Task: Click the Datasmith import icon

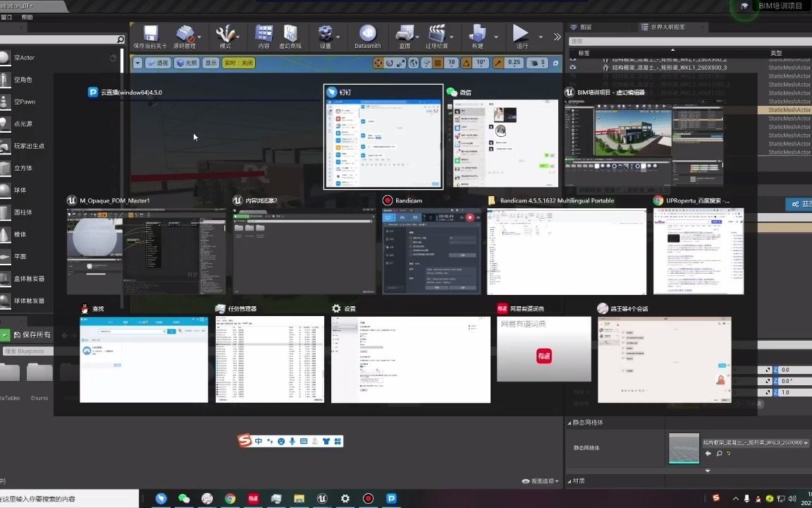Action: [x=367, y=34]
